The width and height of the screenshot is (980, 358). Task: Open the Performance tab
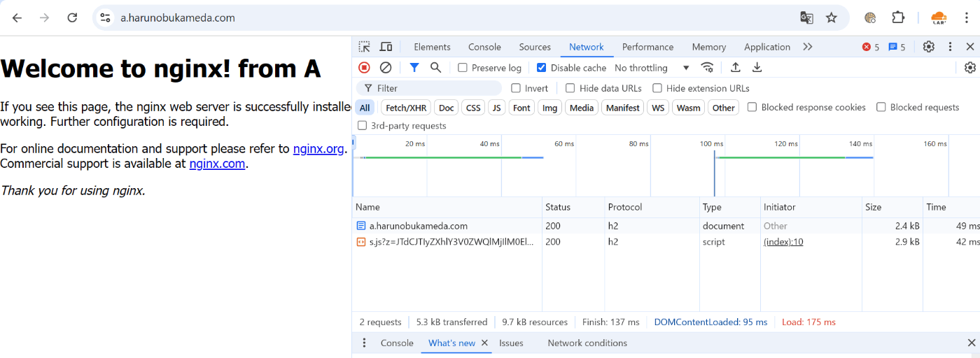point(647,47)
